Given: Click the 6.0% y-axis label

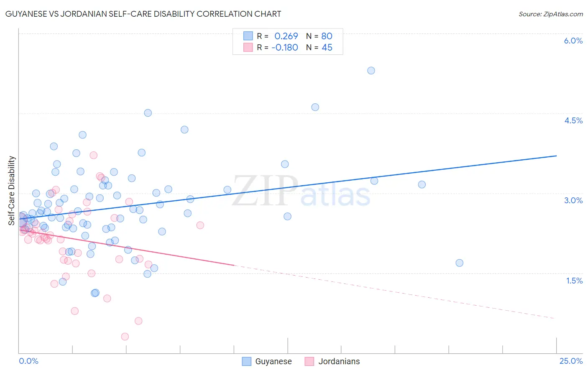Looking at the screenshot, I should click(x=573, y=41).
